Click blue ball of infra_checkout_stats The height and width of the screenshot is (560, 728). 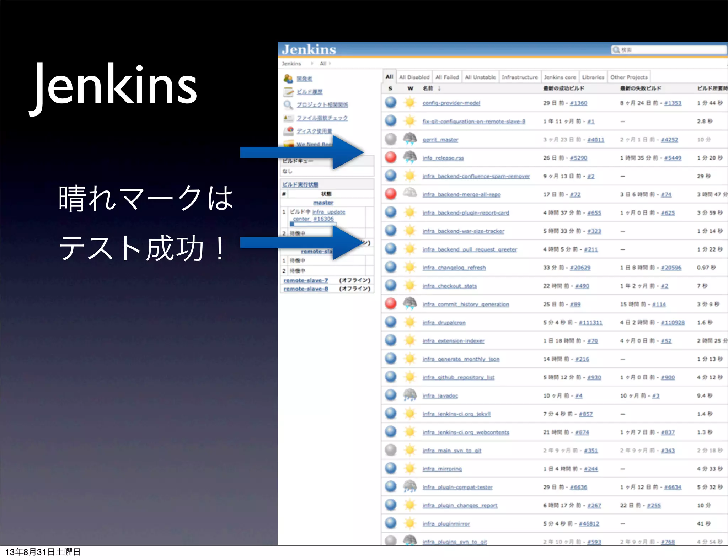[x=391, y=285]
